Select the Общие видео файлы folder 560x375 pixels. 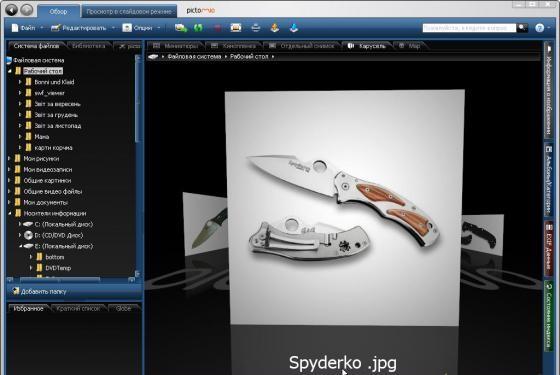point(52,191)
